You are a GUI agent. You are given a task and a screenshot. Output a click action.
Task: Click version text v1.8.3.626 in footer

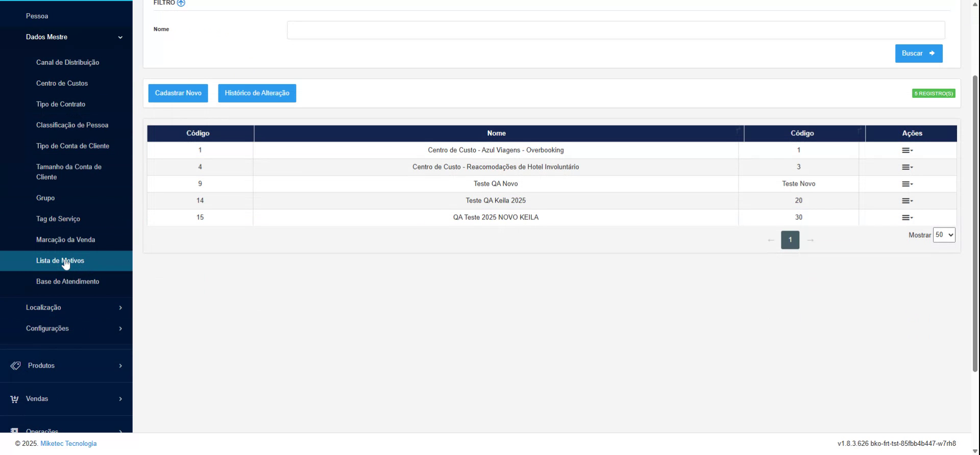pos(897,444)
